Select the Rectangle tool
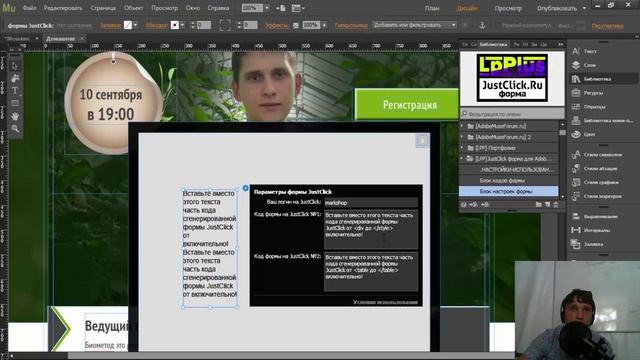The width and height of the screenshot is (640, 360). [x=15, y=103]
